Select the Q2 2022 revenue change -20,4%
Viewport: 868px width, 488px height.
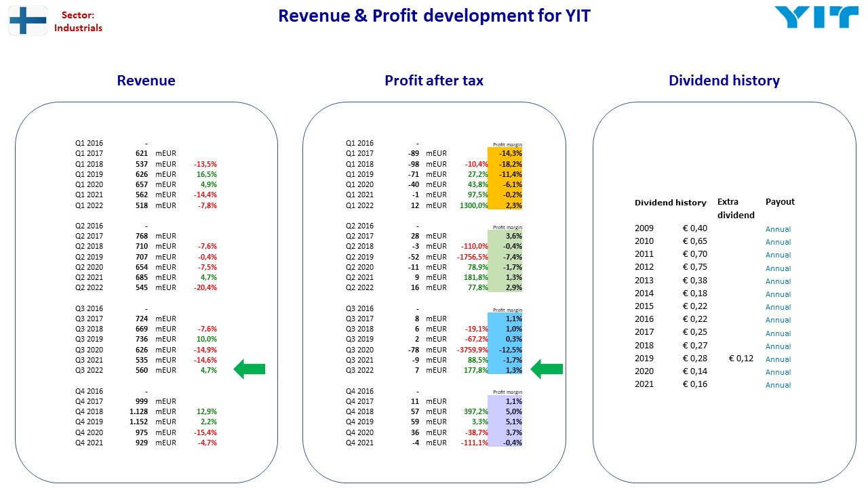(205, 287)
